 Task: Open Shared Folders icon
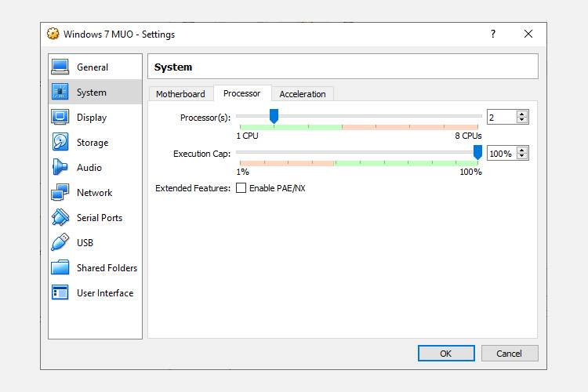(x=60, y=268)
